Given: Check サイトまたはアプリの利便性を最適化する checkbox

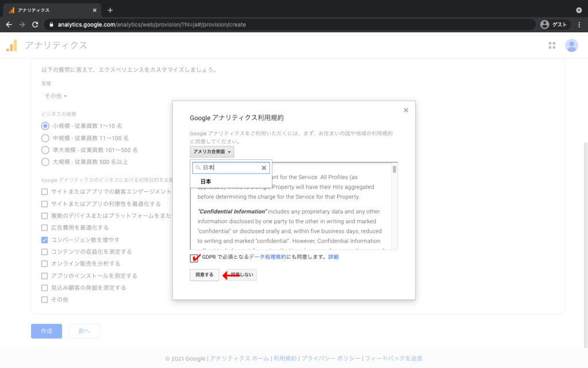Looking at the screenshot, I should click(45, 204).
